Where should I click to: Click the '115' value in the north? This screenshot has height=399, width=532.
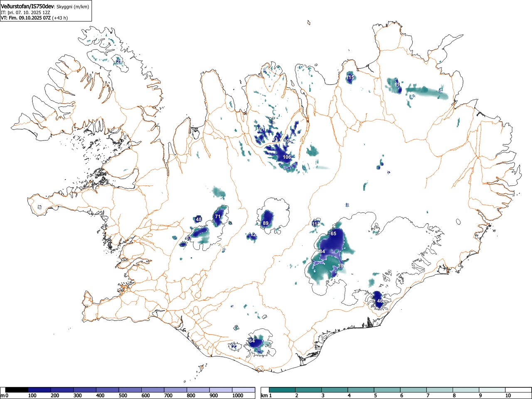tap(350, 77)
